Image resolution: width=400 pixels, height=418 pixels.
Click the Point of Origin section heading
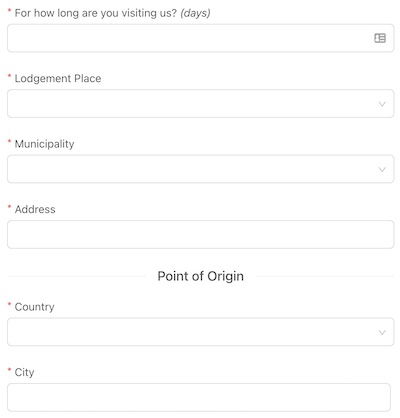(x=200, y=276)
